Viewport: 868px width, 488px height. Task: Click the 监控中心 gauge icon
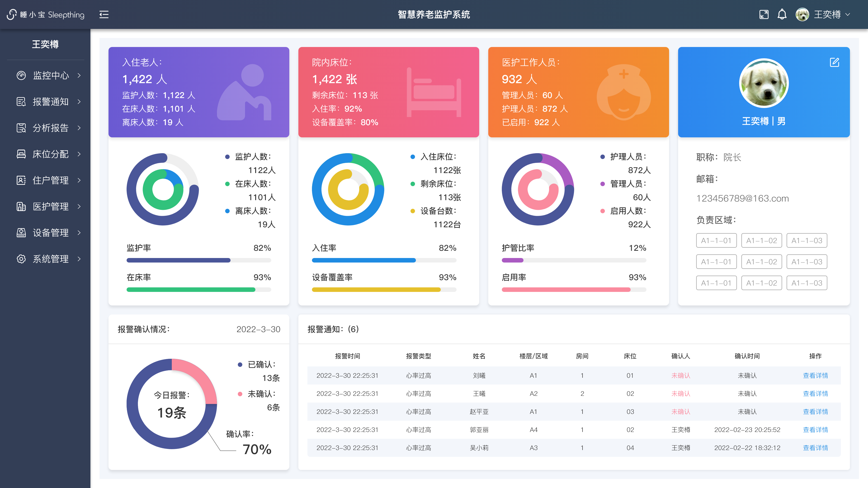click(x=21, y=75)
